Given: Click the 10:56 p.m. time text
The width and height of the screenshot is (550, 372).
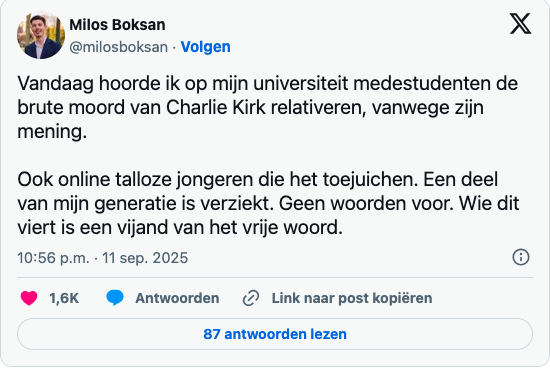Looking at the screenshot, I should pyautogui.click(x=53, y=258).
